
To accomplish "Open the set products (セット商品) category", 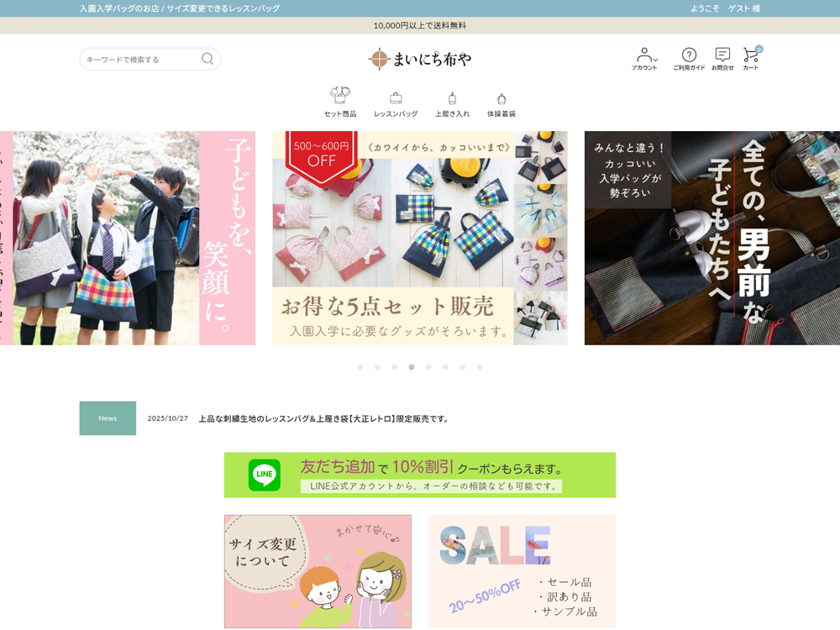I will tap(340, 102).
